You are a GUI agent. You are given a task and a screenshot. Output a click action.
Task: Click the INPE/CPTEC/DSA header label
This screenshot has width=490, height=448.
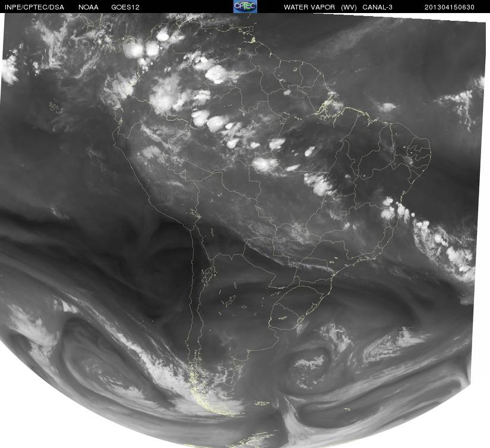(x=34, y=7)
